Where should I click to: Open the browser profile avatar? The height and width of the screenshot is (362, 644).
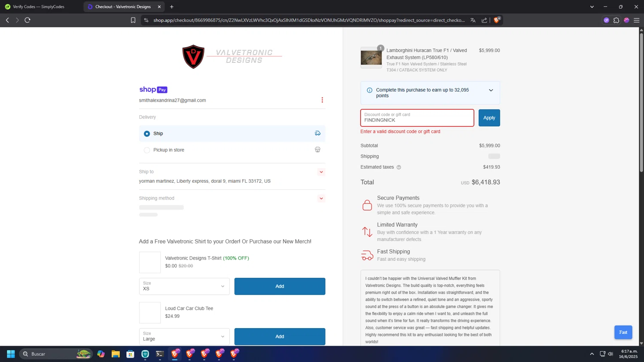[x=626, y=20]
